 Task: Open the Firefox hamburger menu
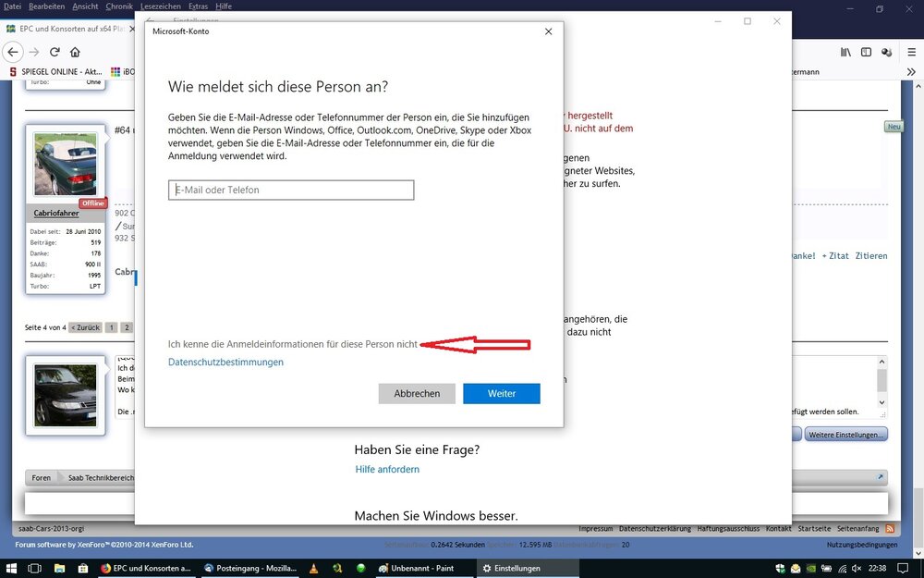click(x=911, y=52)
